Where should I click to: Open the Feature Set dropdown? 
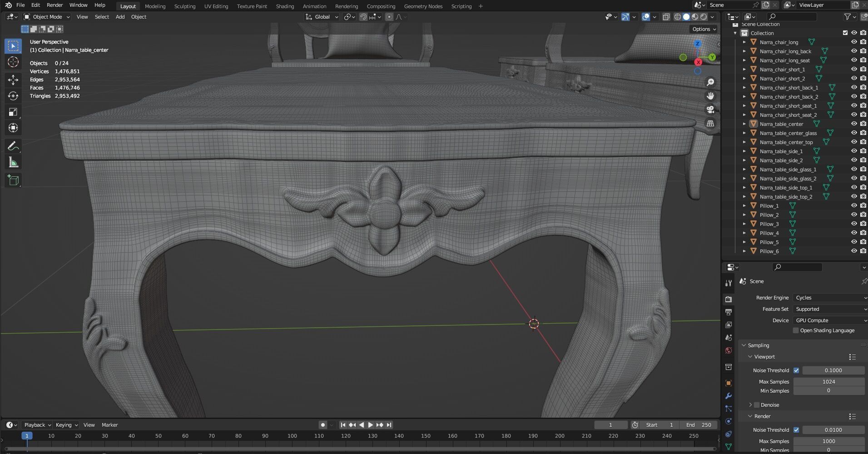831,309
